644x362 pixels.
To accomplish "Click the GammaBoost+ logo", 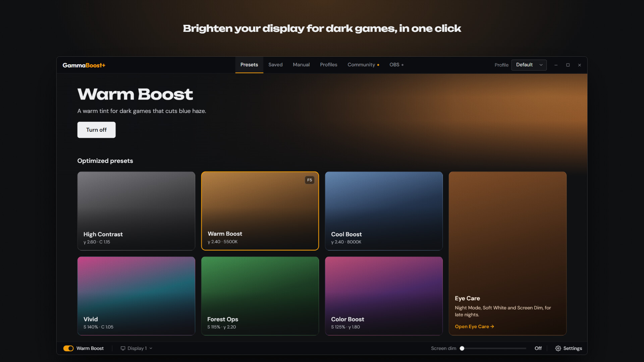I will (x=84, y=65).
